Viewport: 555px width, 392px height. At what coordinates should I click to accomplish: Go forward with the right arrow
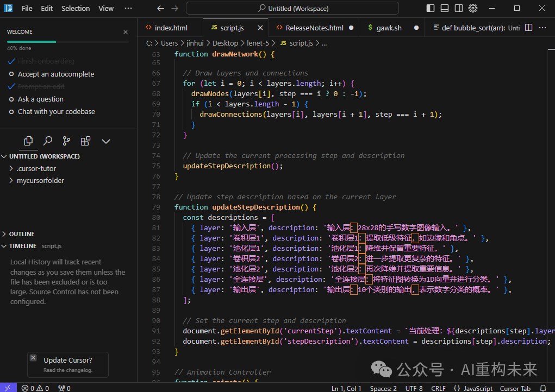[175, 8]
